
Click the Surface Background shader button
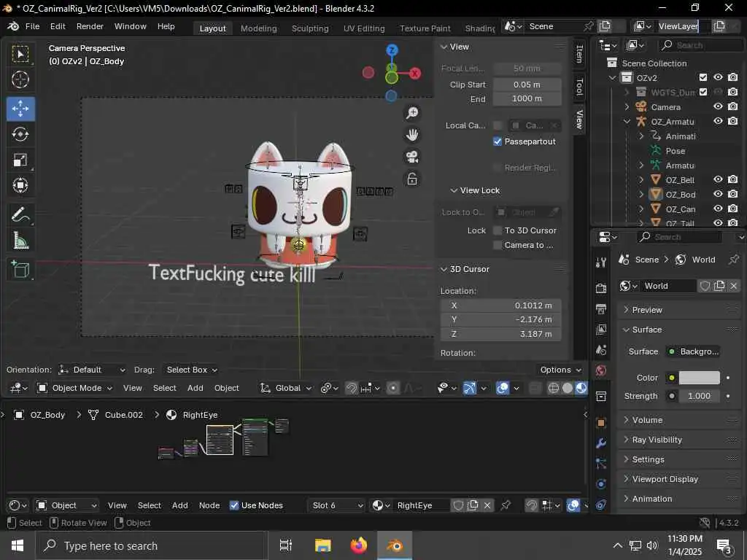693,351
